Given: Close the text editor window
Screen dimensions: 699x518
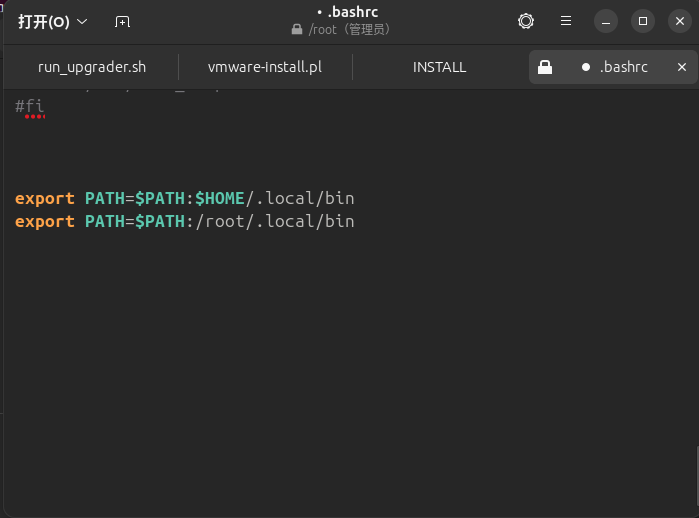Looking at the screenshot, I should 680,21.
